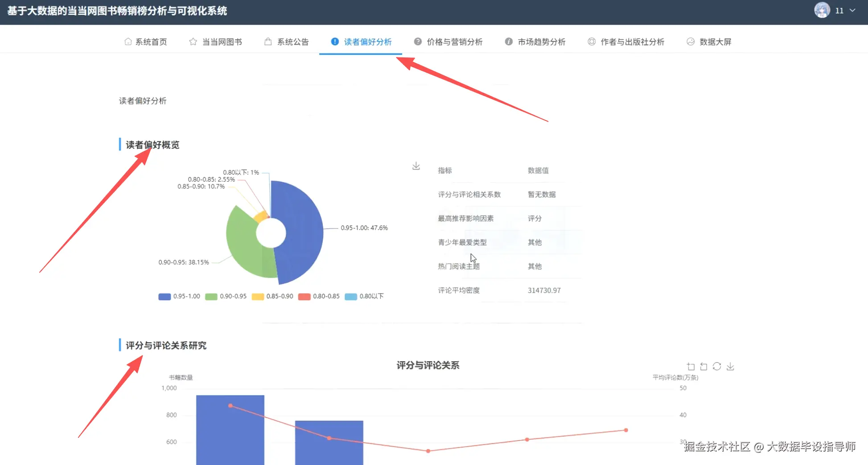Expand the chevron next to the avatar
868x465 pixels.
point(852,10)
